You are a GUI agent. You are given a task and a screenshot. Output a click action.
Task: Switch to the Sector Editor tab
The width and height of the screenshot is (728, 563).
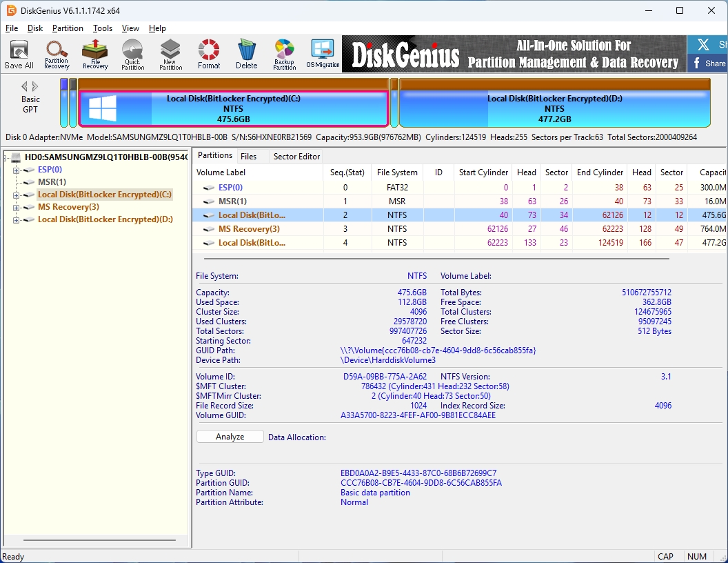296,157
